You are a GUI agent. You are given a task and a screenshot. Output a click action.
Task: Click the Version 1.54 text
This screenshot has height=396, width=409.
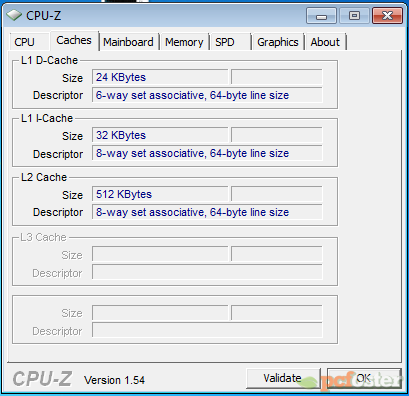(x=114, y=380)
